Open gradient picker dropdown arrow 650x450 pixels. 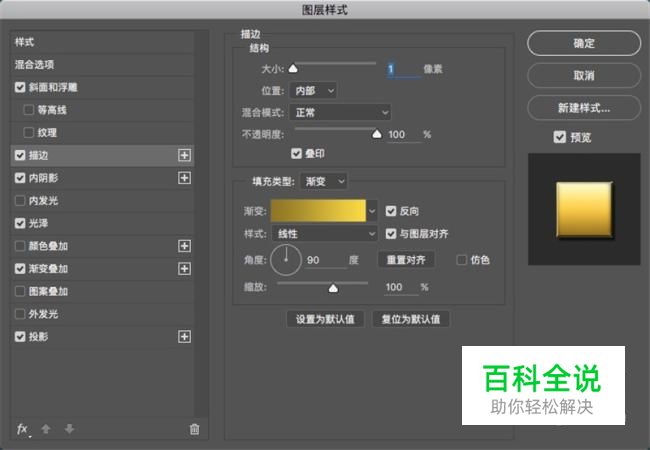coord(372,211)
